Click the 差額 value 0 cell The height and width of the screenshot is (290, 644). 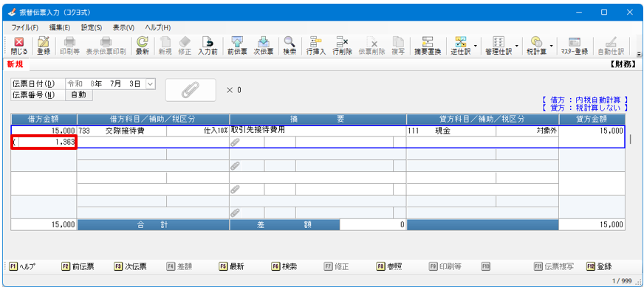click(372, 225)
